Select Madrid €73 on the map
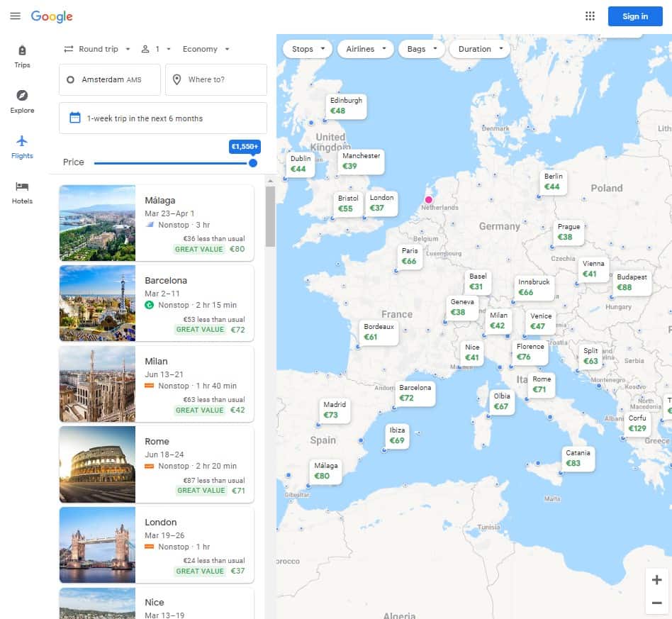Image resolution: width=672 pixels, height=619 pixels. pos(335,411)
